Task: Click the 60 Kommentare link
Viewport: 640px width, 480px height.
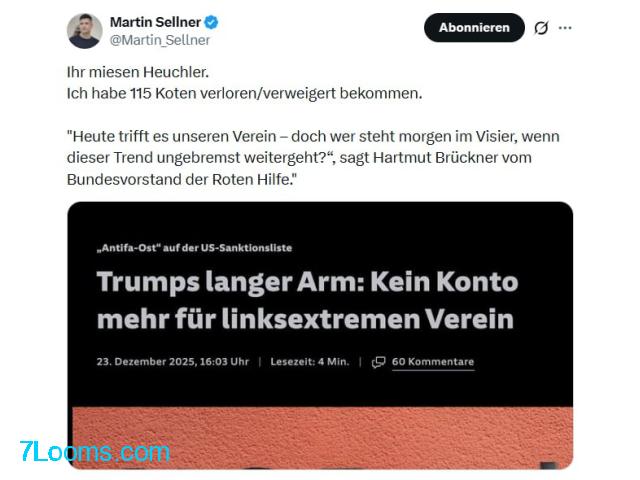Action: click(433, 362)
